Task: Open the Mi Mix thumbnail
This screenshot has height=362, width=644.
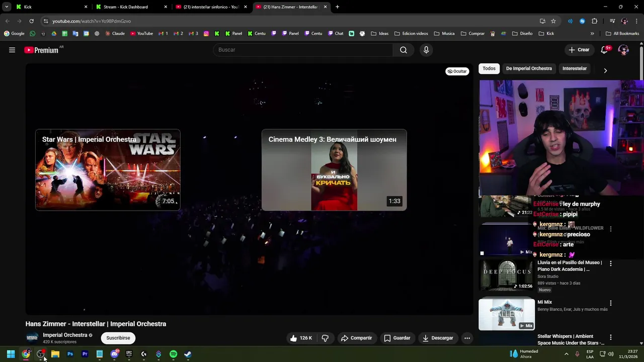Action: click(x=507, y=314)
